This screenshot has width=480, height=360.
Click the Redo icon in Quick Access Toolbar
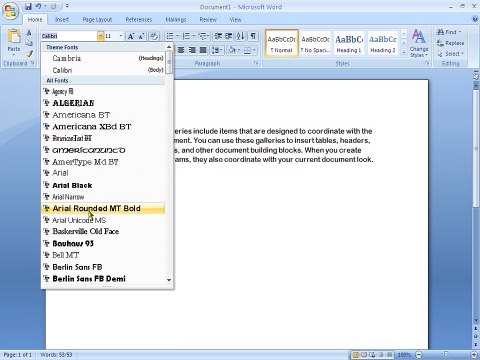[x=53, y=6]
